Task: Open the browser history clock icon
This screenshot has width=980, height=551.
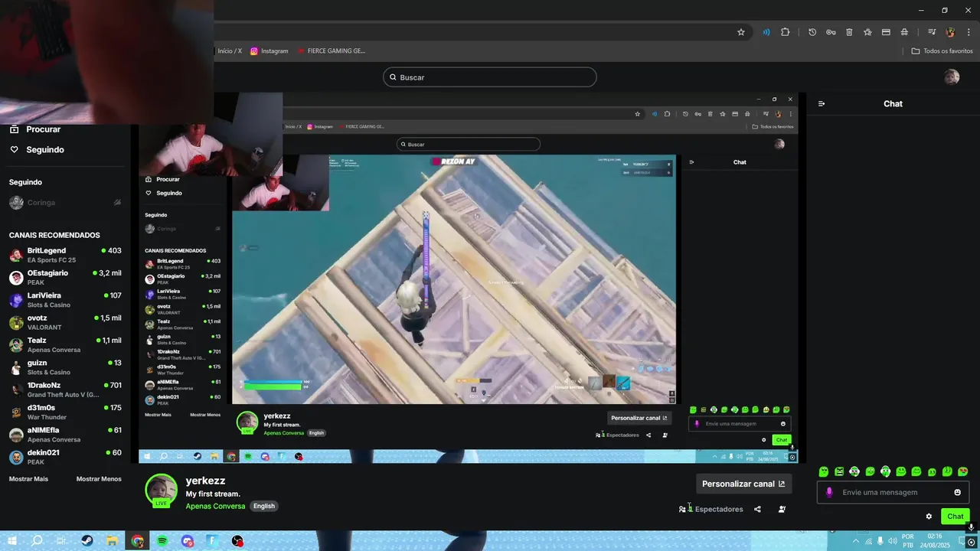Action: point(812,32)
